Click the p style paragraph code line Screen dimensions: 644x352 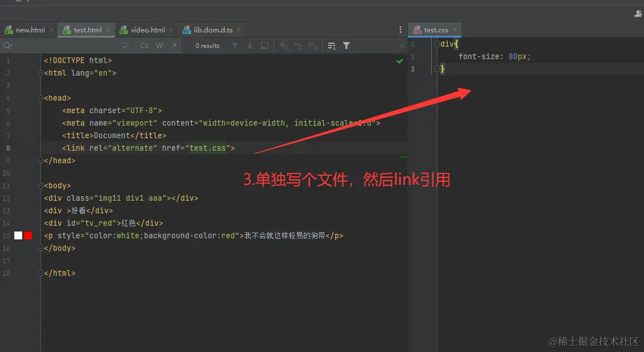(193, 236)
